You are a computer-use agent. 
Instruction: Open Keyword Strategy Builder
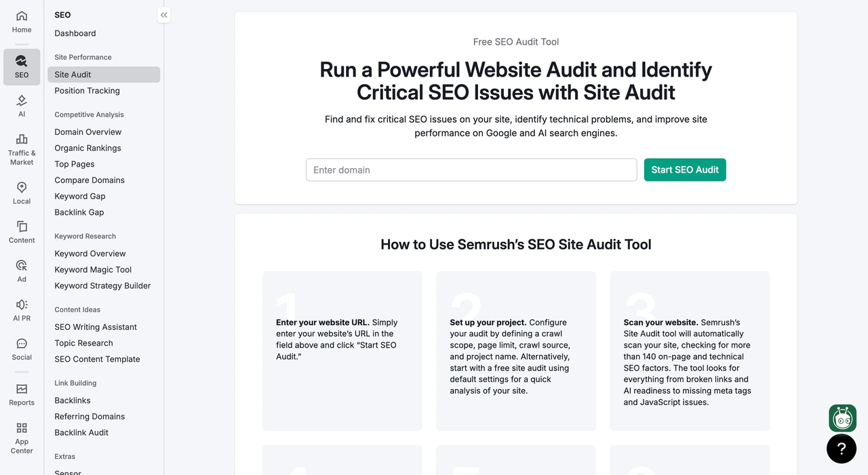[x=102, y=286]
